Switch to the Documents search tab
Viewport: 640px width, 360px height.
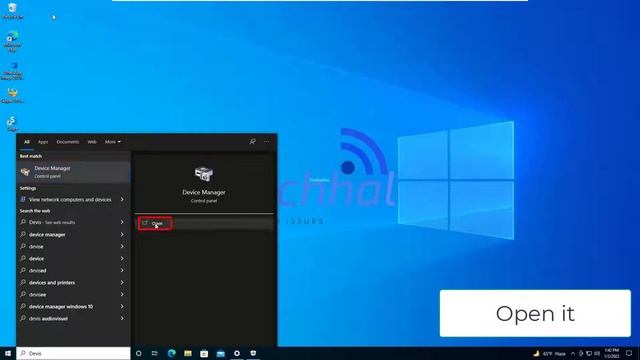68,142
